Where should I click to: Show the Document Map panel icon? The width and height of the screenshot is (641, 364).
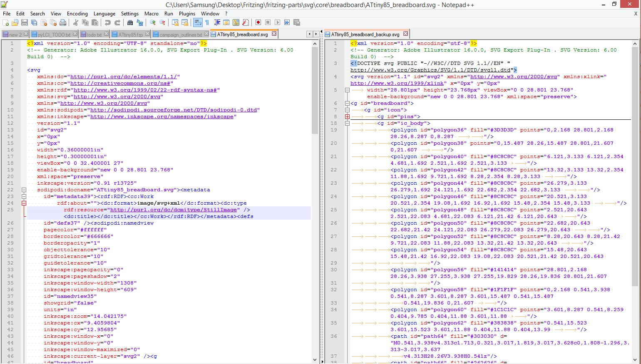pos(236,22)
